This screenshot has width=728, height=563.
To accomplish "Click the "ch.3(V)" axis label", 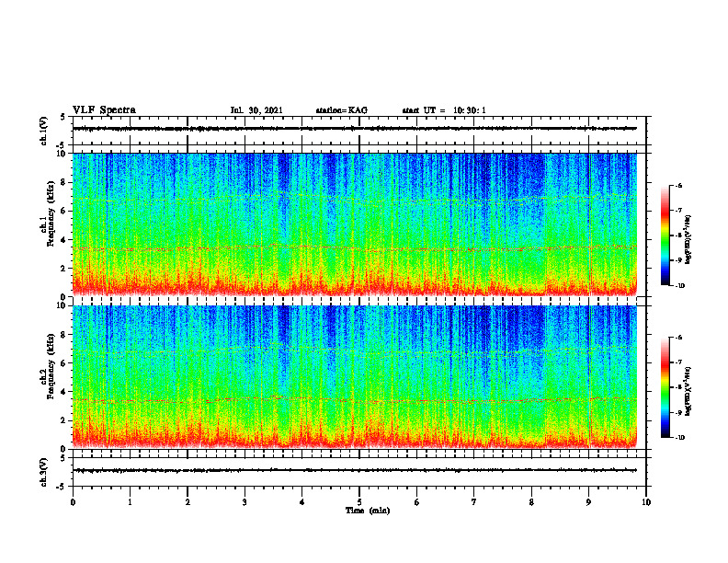I will pyautogui.click(x=44, y=472).
